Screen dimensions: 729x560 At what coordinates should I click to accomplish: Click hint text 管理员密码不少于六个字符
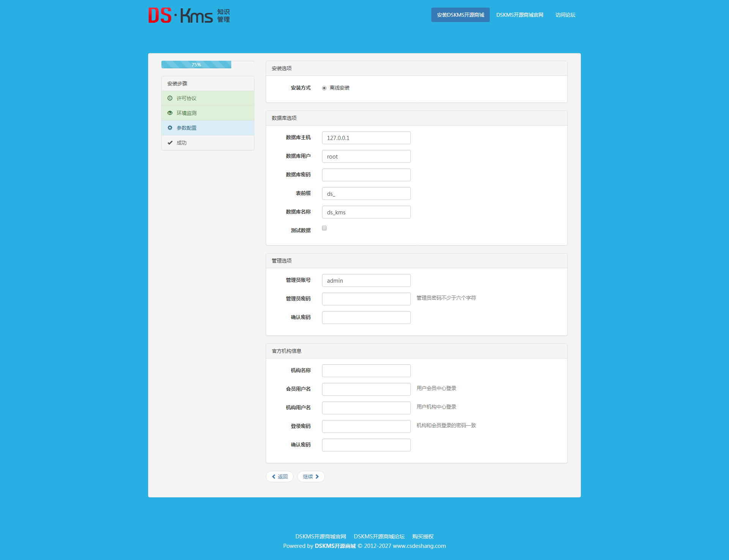tap(446, 298)
